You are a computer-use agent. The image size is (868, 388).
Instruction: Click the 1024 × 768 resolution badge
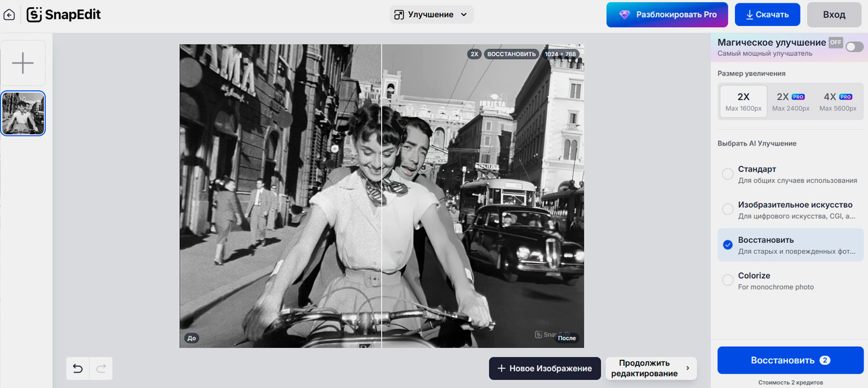coord(560,54)
